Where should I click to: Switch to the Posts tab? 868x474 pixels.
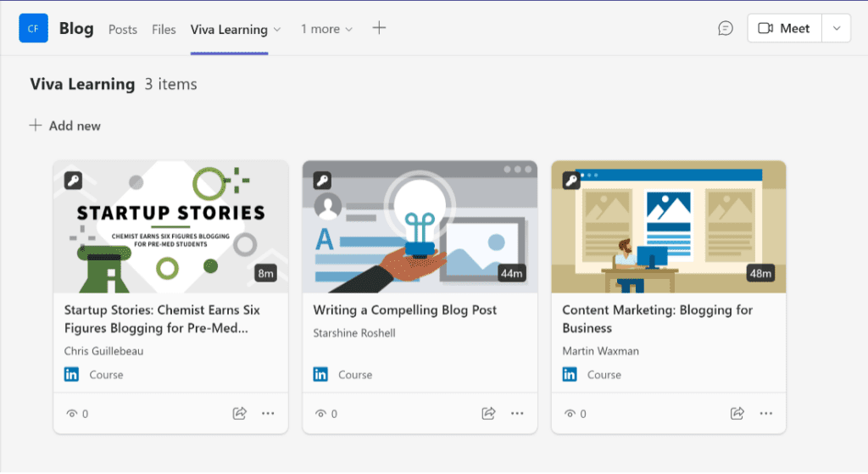(123, 30)
